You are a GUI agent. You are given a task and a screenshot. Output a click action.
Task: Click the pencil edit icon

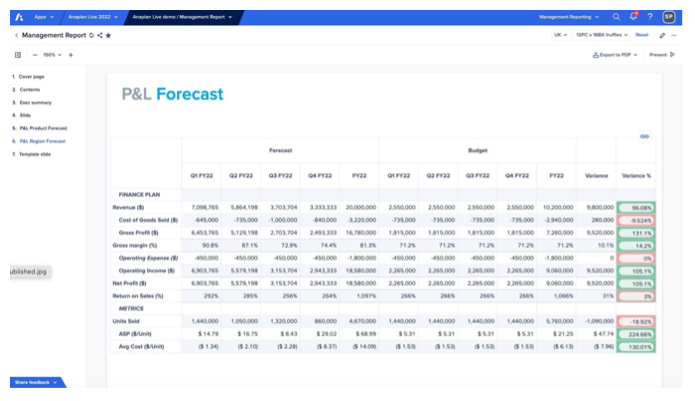pyautogui.click(x=662, y=35)
